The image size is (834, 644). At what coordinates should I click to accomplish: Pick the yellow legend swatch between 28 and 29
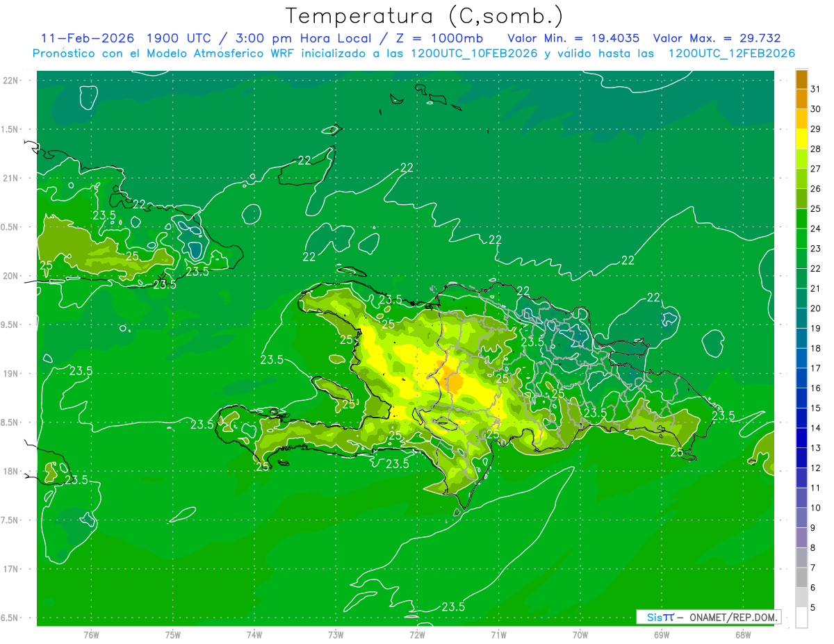pyautogui.click(x=801, y=138)
